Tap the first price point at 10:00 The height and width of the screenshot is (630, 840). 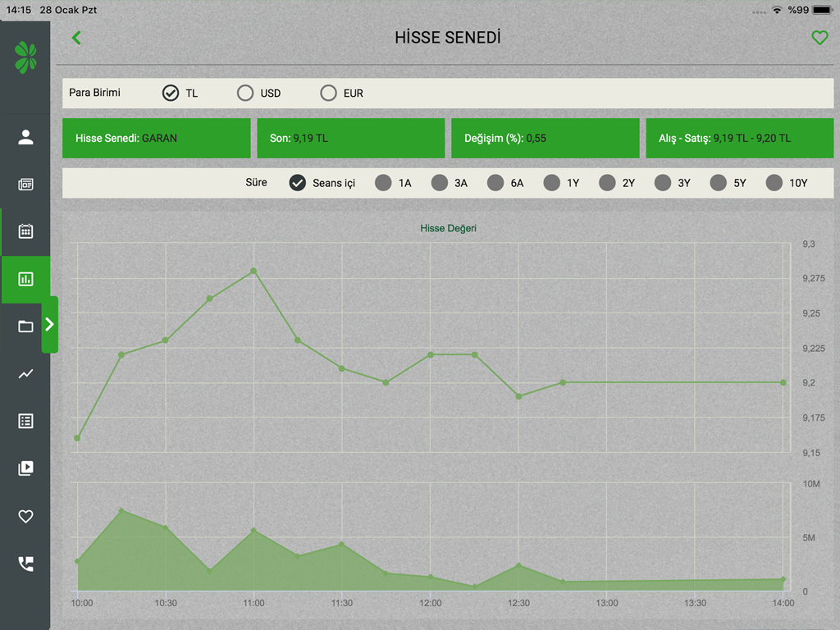tap(77, 438)
